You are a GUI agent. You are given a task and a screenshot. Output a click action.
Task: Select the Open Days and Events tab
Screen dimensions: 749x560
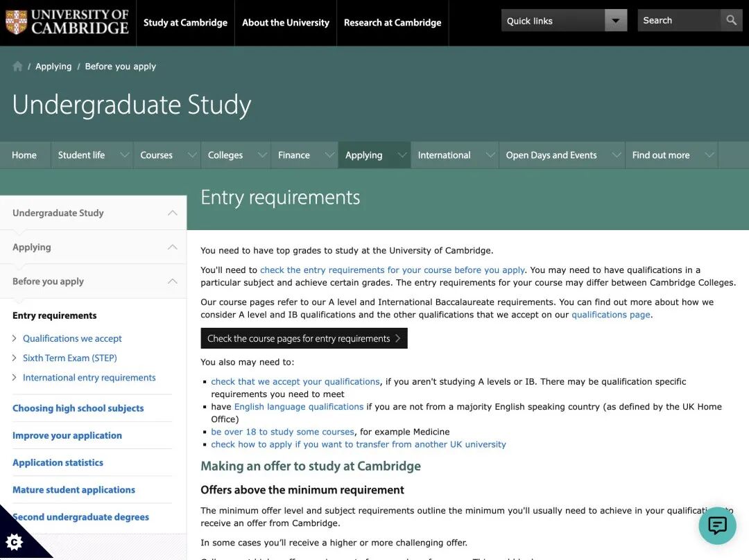551,155
